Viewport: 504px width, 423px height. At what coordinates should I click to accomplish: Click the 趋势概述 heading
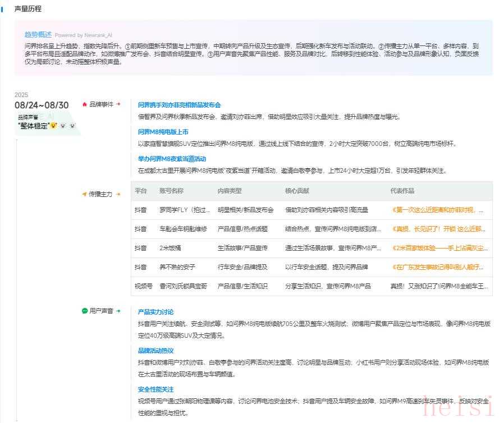point(38,34)
